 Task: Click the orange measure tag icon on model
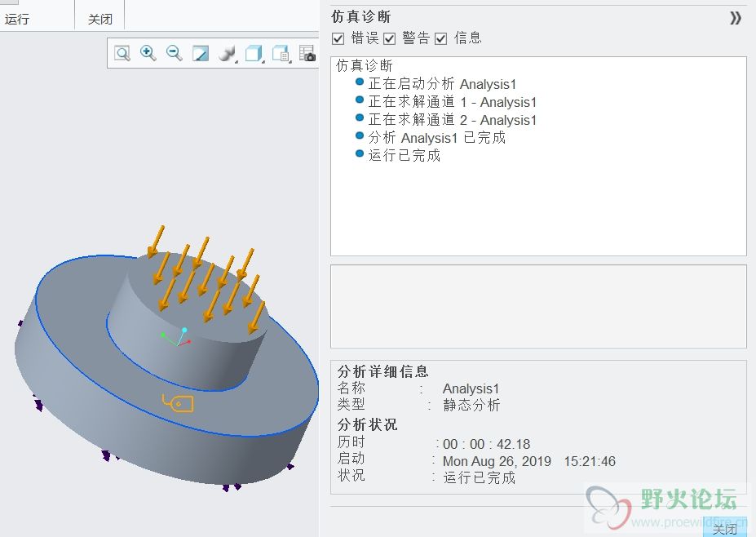178,403
